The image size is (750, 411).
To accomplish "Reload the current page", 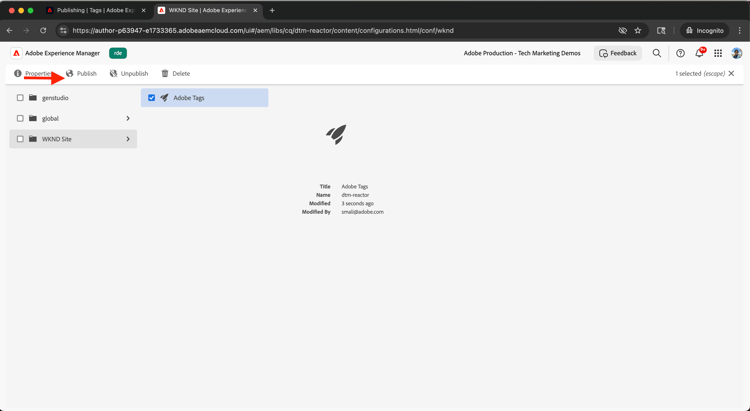I will (x=43, y=30).
